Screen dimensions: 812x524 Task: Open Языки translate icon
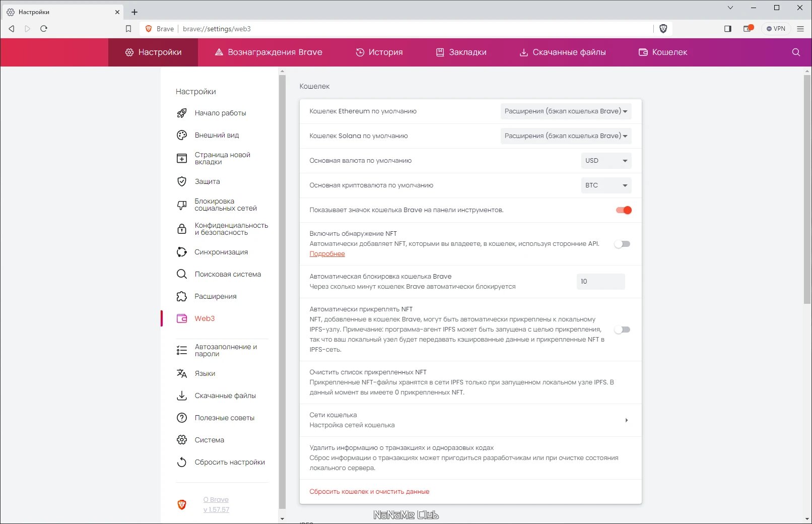(x=182, y=373)
